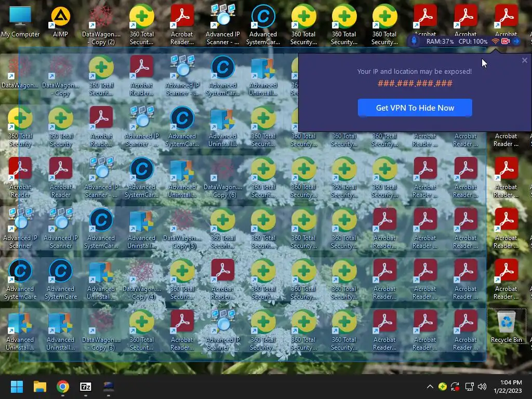Click the sync status tray icon

click(455, 387)
